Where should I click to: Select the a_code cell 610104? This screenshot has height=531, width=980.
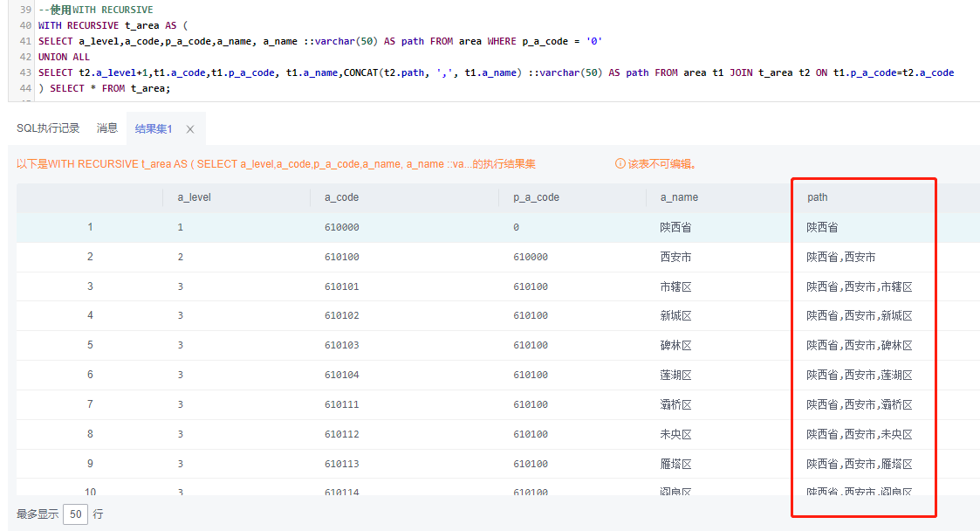[x=342, y=375]
